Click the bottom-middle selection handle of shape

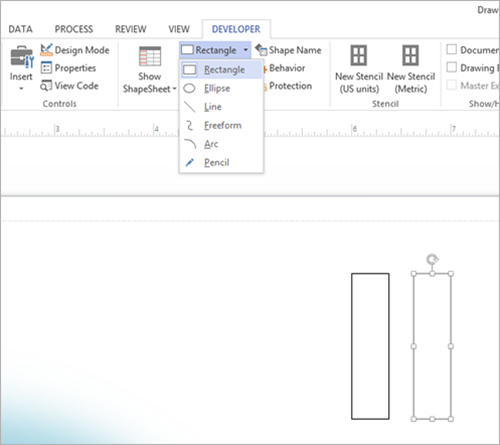click(432, 419)
